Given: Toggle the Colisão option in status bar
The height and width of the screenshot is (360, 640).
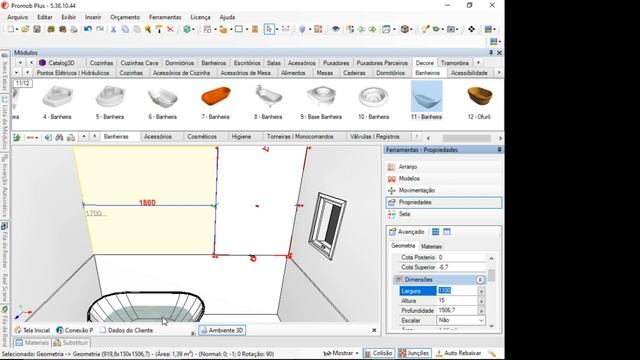Looking at the screenshot, I should click(379, 353).
